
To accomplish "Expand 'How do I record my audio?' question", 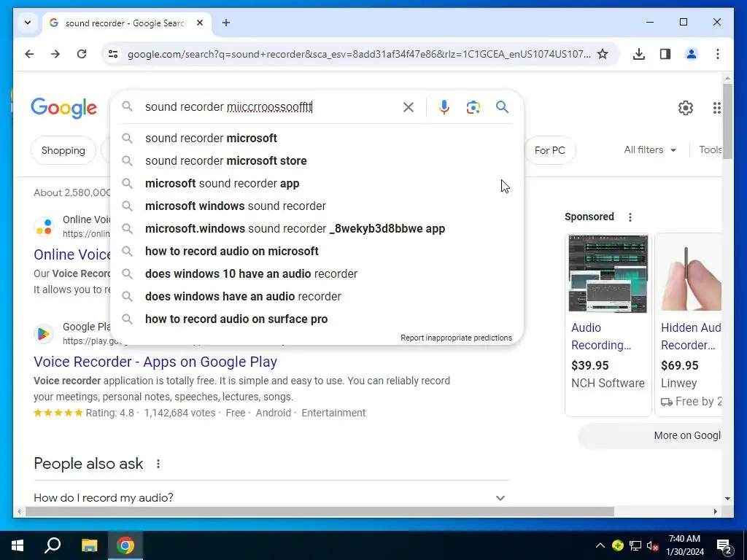I will click(271, 497).
